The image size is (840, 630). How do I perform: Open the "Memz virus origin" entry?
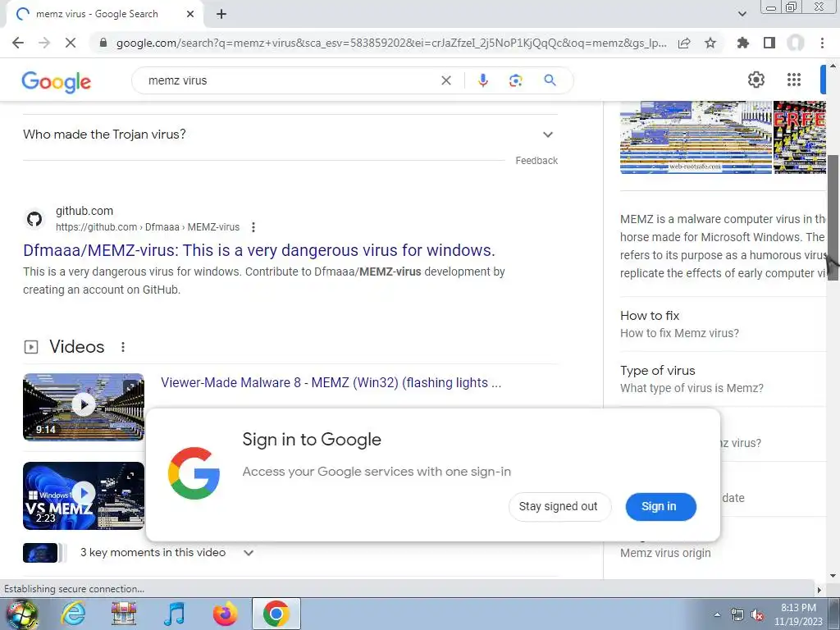point(665,553)
